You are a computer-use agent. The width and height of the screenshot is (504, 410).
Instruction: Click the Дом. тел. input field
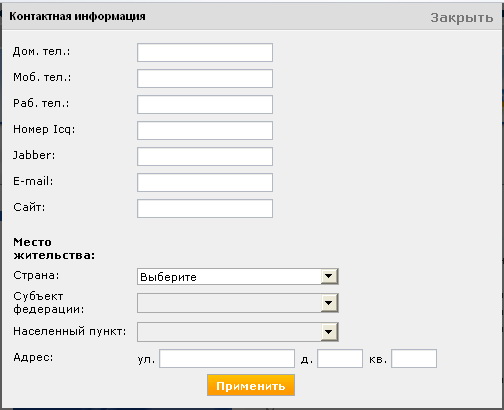(x=205, y=52)
